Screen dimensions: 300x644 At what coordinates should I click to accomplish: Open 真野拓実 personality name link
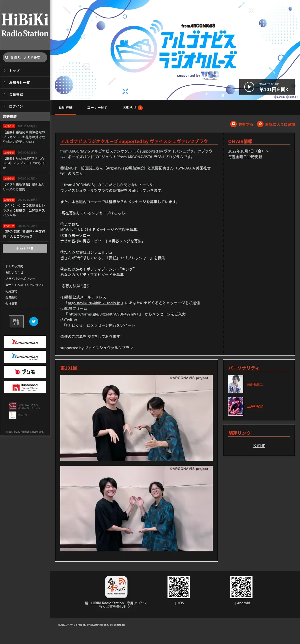(x=255, y=407)
